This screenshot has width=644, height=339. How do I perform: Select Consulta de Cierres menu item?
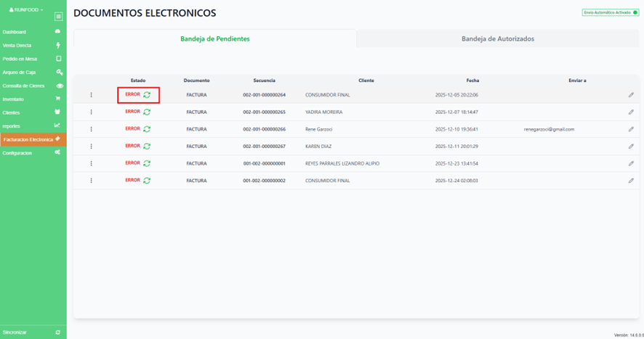(32, 86)
